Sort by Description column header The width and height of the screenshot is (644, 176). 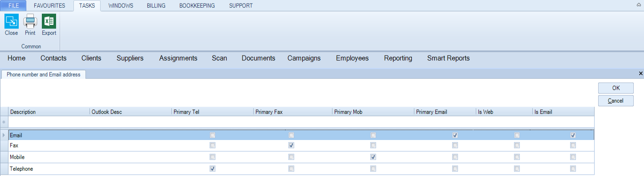coord(49,112)
